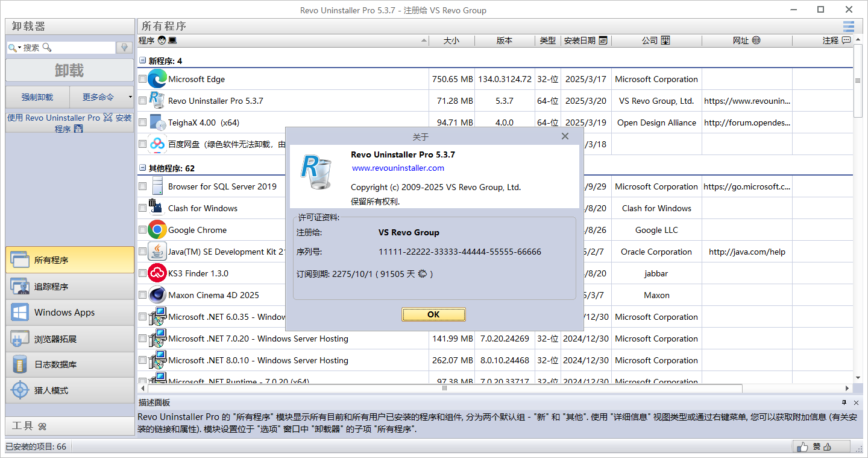The height and width of the screenshot is (458, 868).
Task: Open the 追踪程序 module
Action: click(70, 287)
